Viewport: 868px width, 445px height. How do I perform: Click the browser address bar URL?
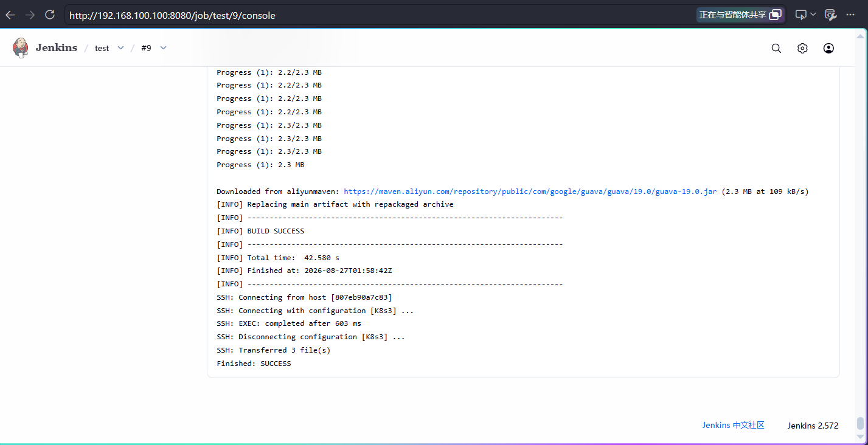(172, 15)
